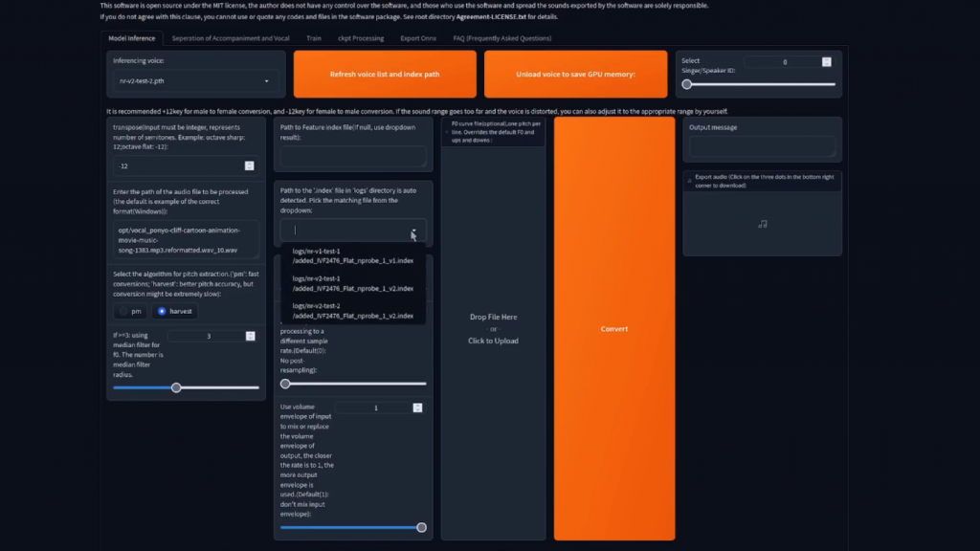Click the F0 curve file label icon
This screenshot has height=551, width=980.
[447, 132]
